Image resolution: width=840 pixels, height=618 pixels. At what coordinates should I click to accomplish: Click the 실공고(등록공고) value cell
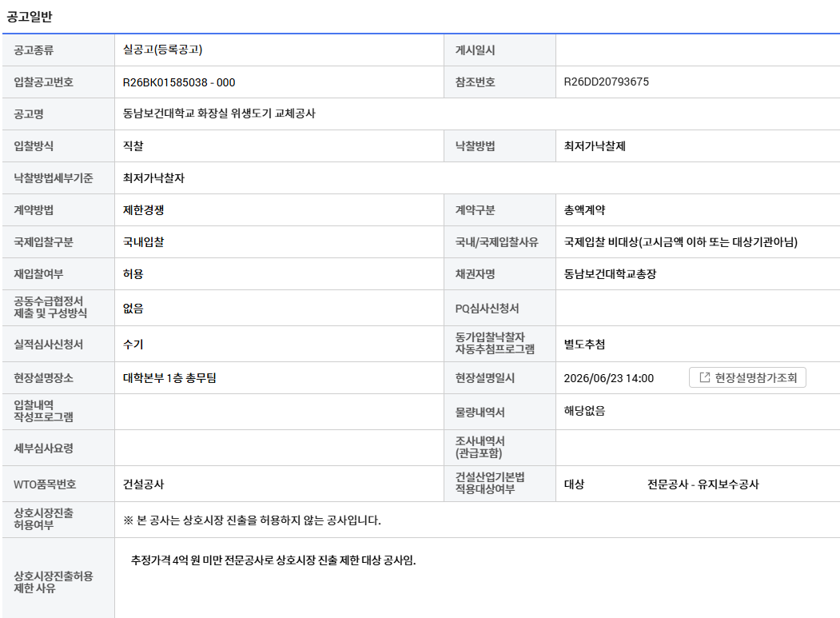pyautogui.click(x=279, y=50)
